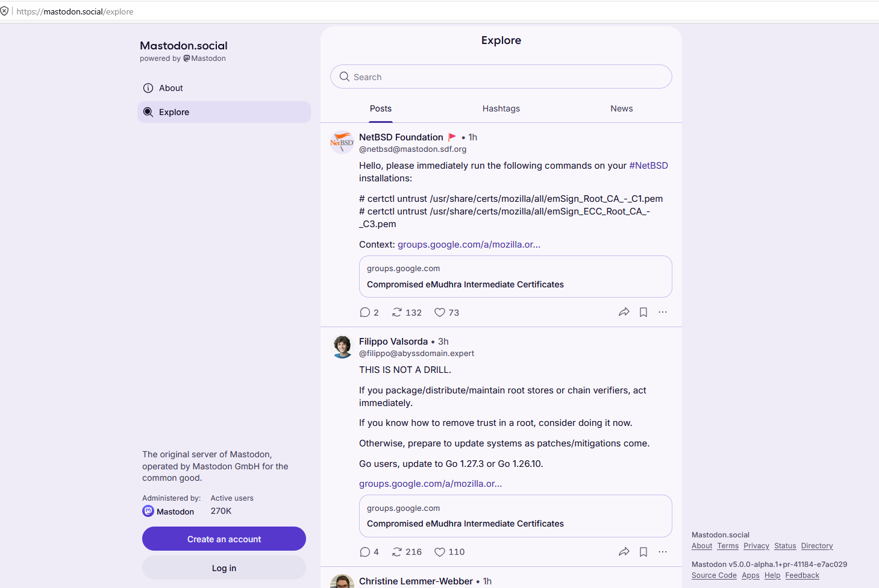Viewport: 879px width, 588px height.
Task: Click Create an account button
Action: coord(224,539)
